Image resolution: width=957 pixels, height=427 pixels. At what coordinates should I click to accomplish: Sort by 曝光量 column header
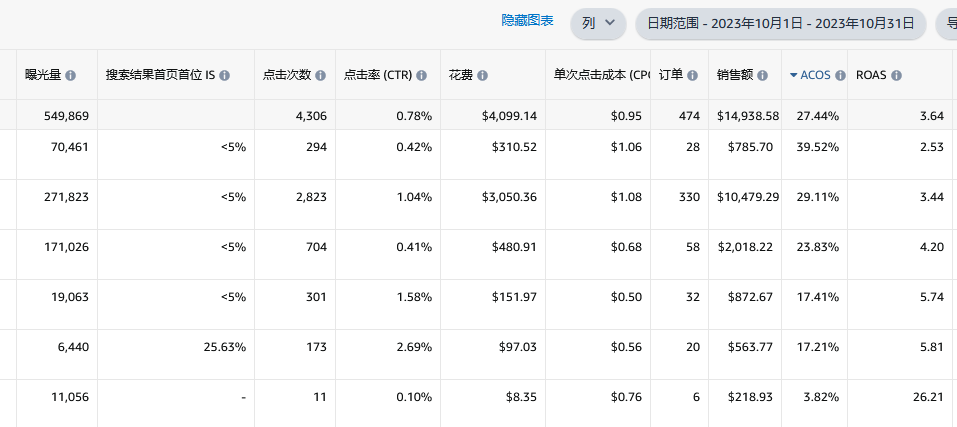pyautogui.click(x=43, y=75)
